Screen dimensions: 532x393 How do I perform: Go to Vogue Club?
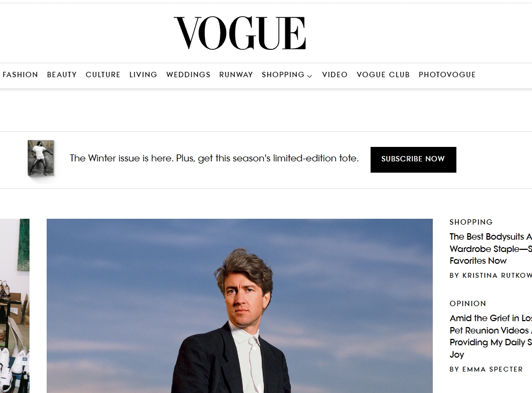click(x=383, y=75)
